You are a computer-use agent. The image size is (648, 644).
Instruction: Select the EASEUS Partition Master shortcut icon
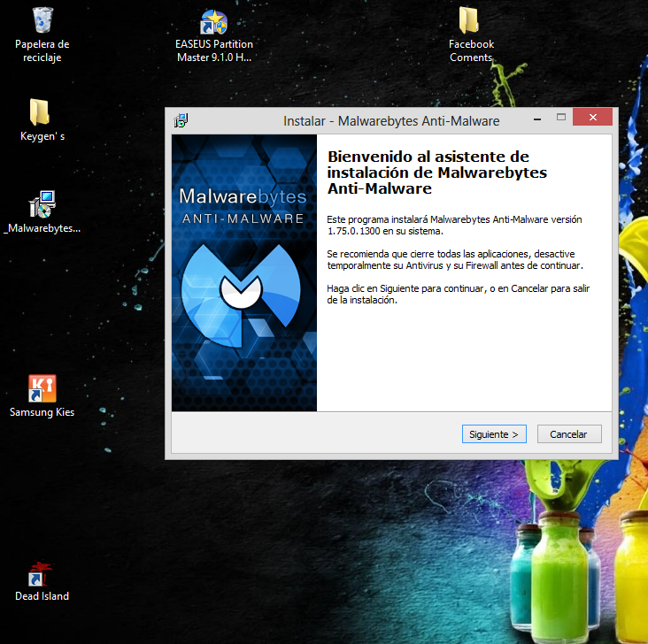tap(213, 21)
